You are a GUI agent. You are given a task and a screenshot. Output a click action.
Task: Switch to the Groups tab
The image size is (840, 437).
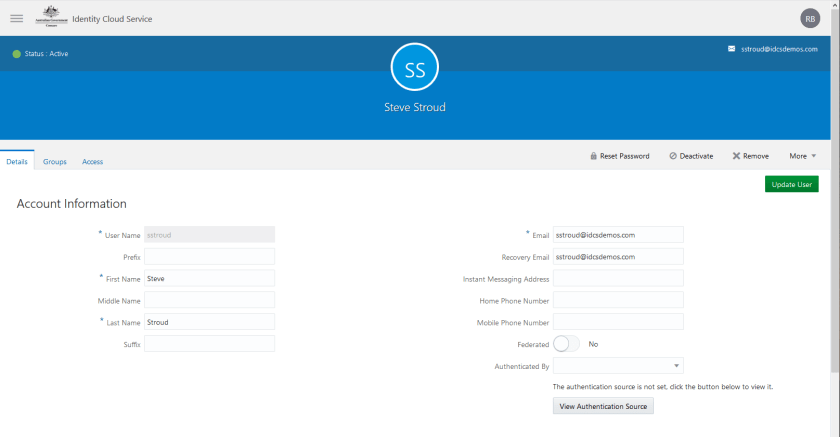coord(55,161)
